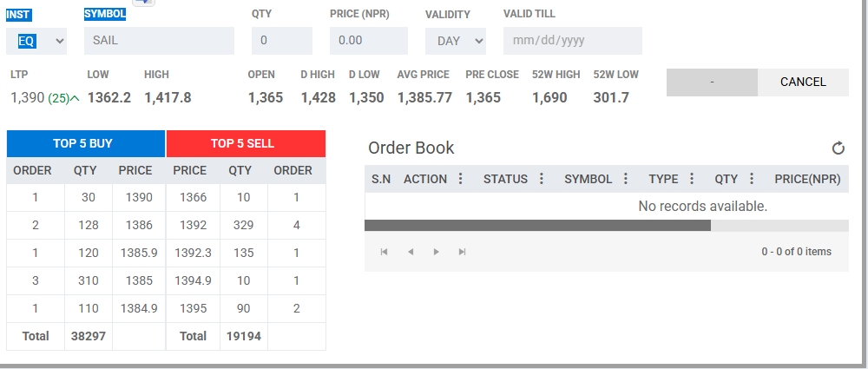Go to next Order Book page

pos(437,252)
